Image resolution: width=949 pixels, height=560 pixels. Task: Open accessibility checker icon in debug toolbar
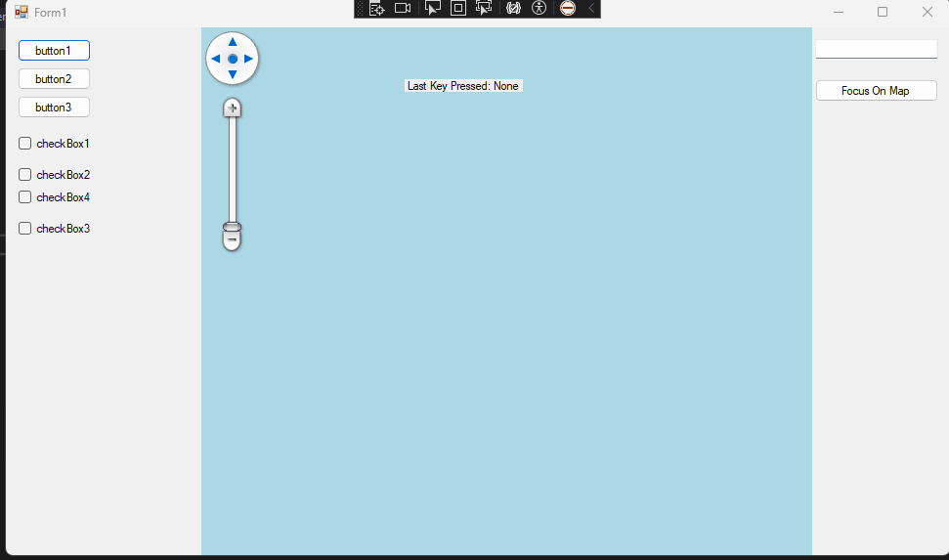coord(539,9)
